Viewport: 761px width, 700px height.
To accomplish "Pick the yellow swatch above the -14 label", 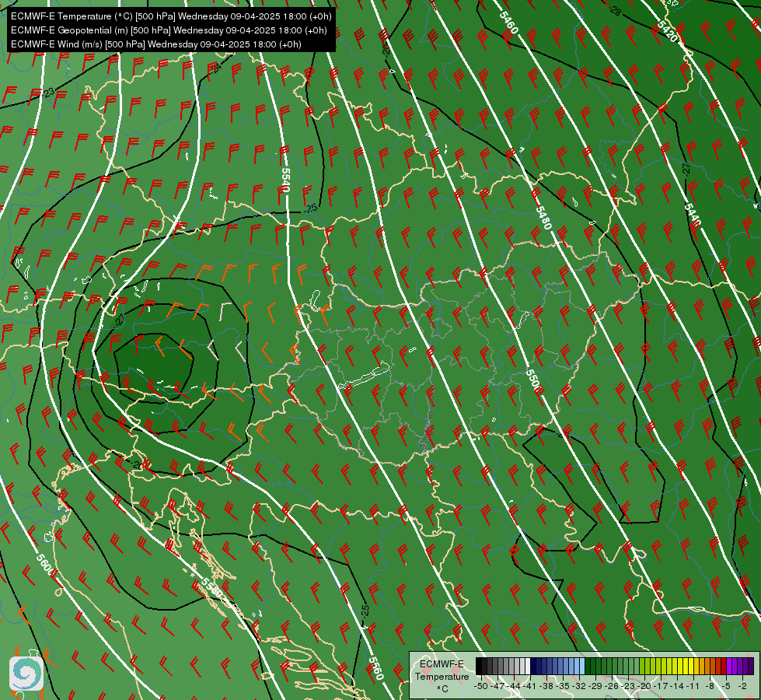I will click(x=679, y=666).
